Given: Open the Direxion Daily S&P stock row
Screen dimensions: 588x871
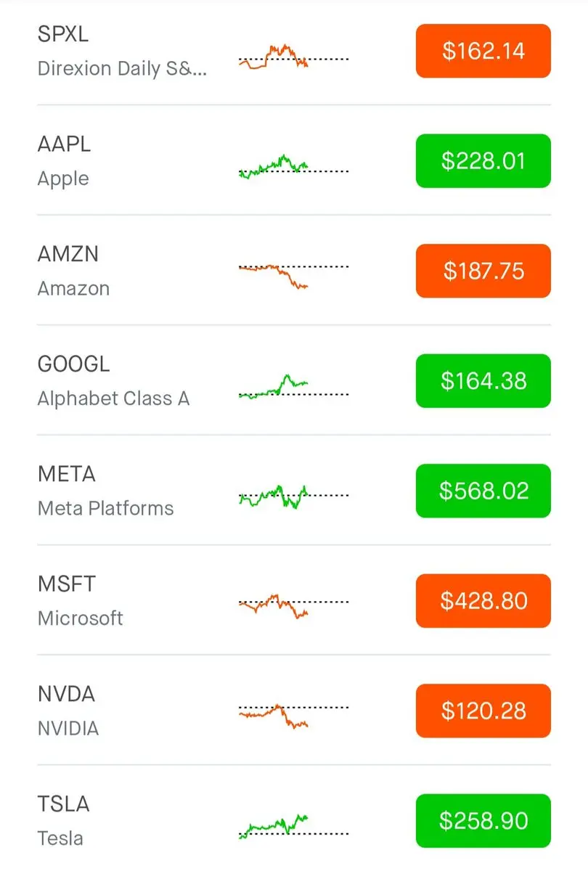Looking at the screenshot, I should point(294,51).
